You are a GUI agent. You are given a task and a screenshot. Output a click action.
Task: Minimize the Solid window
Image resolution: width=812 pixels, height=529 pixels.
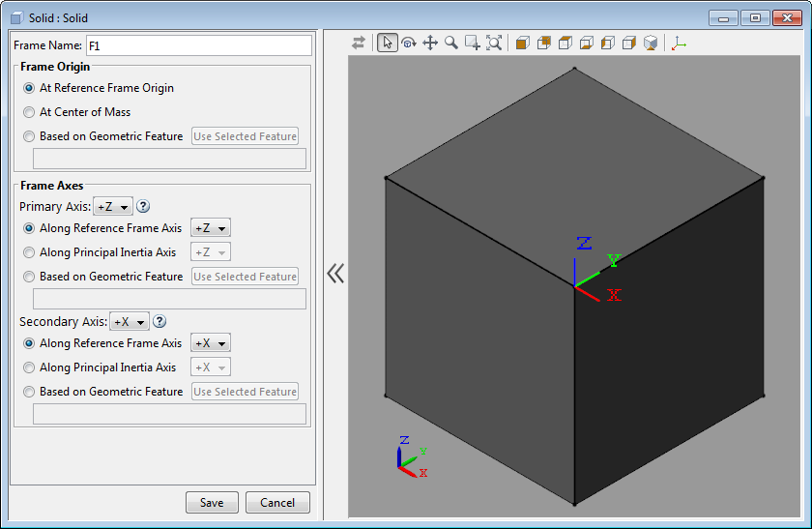pos(723,18)
